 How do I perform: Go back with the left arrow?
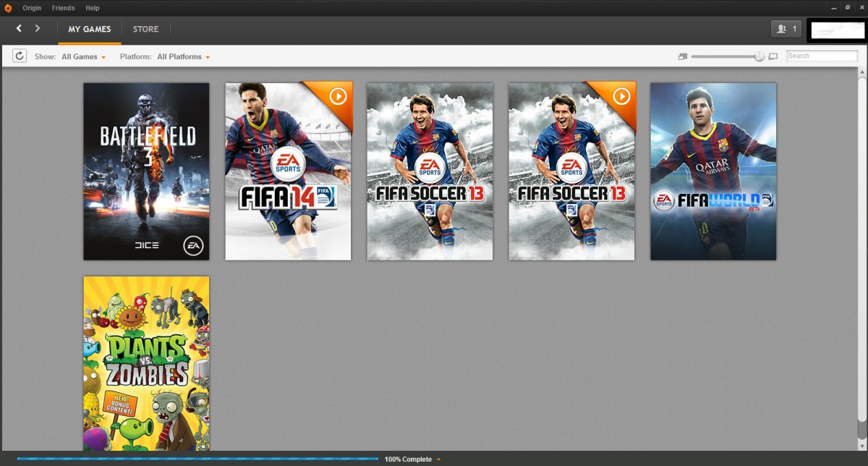click(19, 29)
